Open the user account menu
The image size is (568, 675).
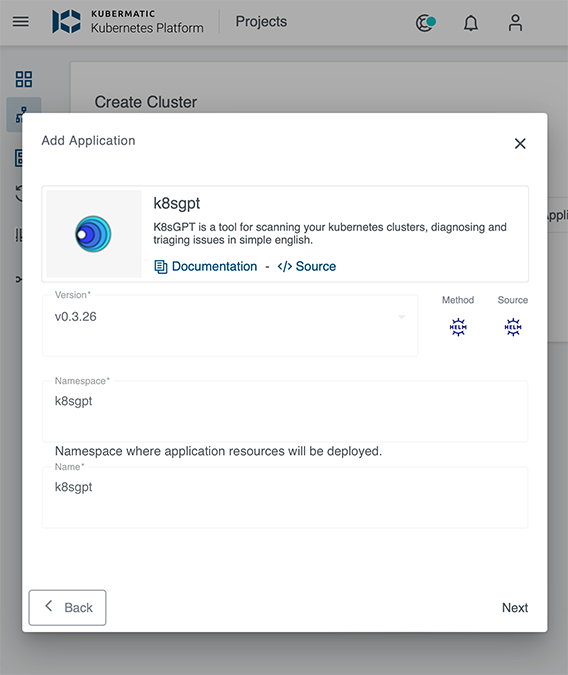click(515, 23)
